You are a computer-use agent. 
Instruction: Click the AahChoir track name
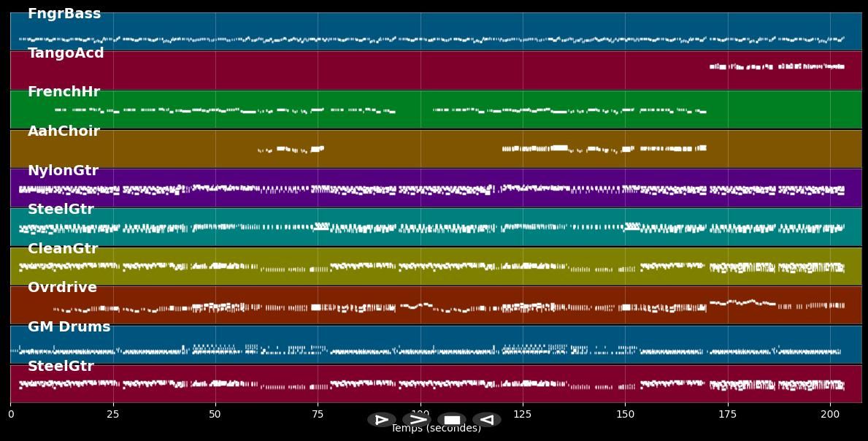click(x=64, y=131)
